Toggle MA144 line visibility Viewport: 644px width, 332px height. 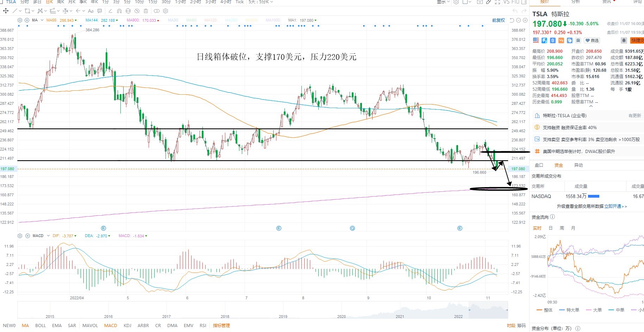point(101,20)
